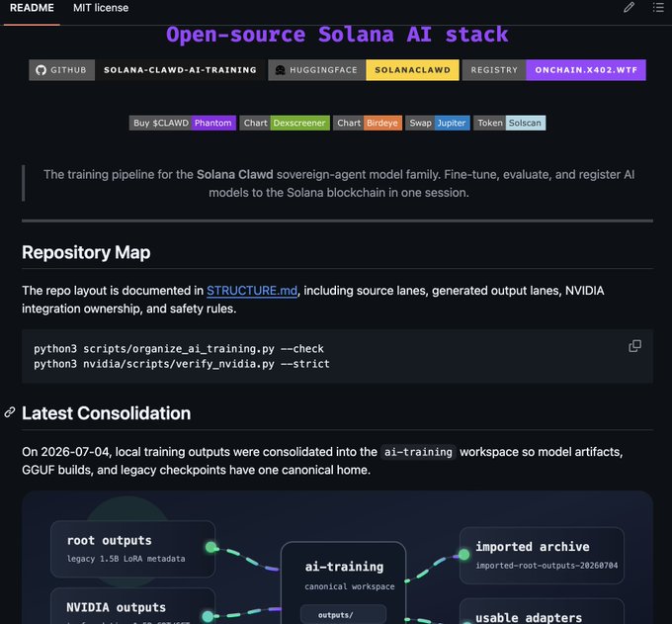Screen dimensions: 672x624
Task: Click the outputs/ pill in the diagram
Action: 343,614
